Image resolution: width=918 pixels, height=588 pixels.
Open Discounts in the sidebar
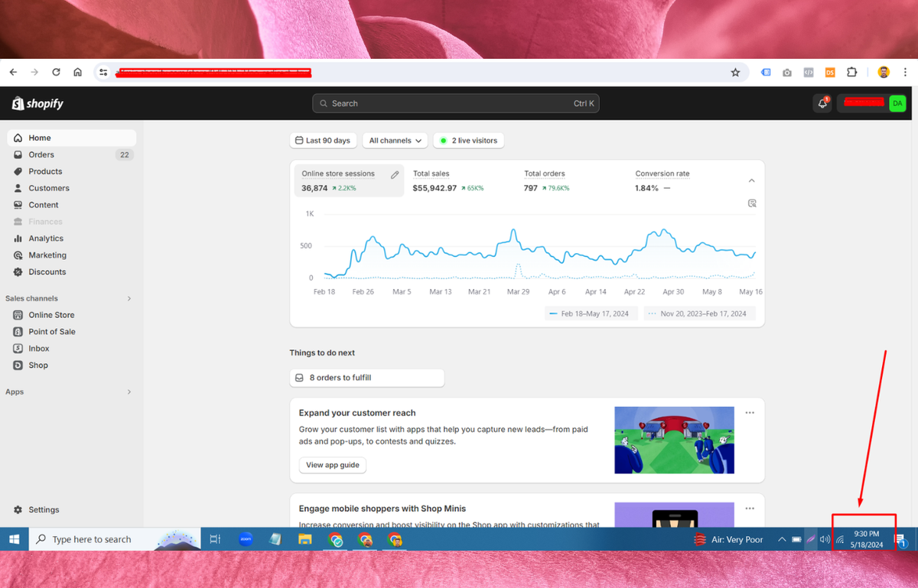(72, 272)
